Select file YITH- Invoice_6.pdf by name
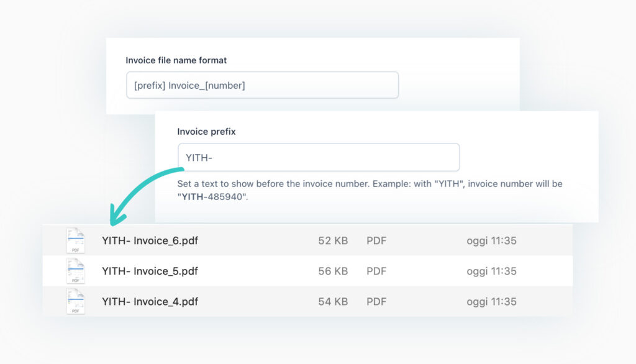The image size is (636, 364). (150, 240)
